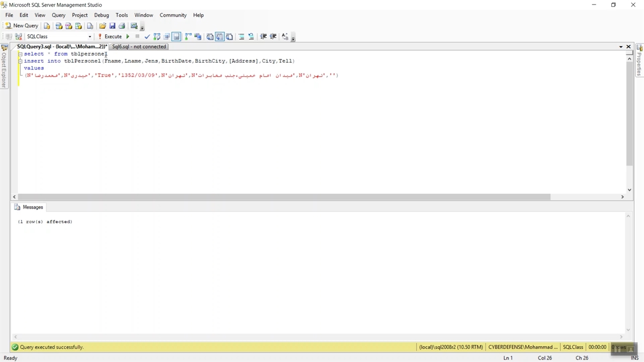644x362 pixels.
Task: Toggle Results to Grid mode
Action: tap(219, 36)
